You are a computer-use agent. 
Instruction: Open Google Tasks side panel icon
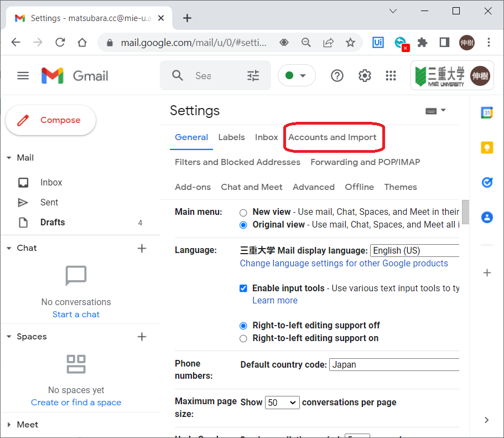[487, 183]
